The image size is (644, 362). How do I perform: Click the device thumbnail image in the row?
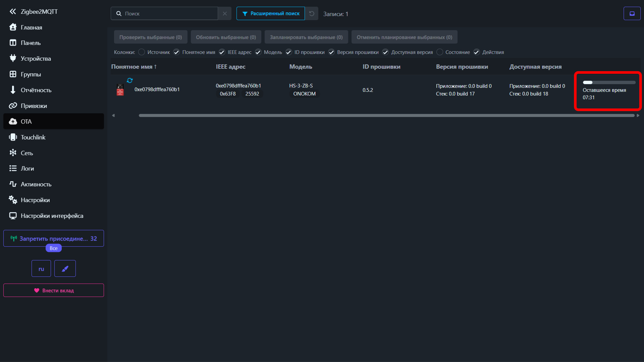point(120,90)
